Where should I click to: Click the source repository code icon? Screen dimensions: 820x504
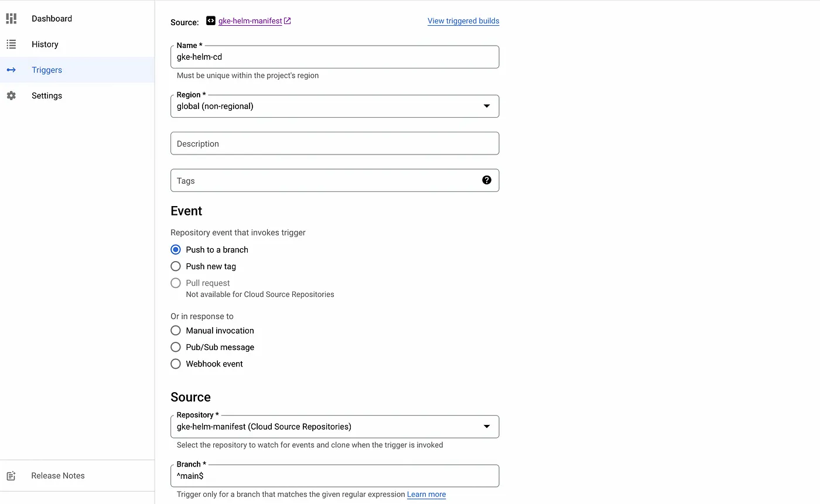pos(210,20)
